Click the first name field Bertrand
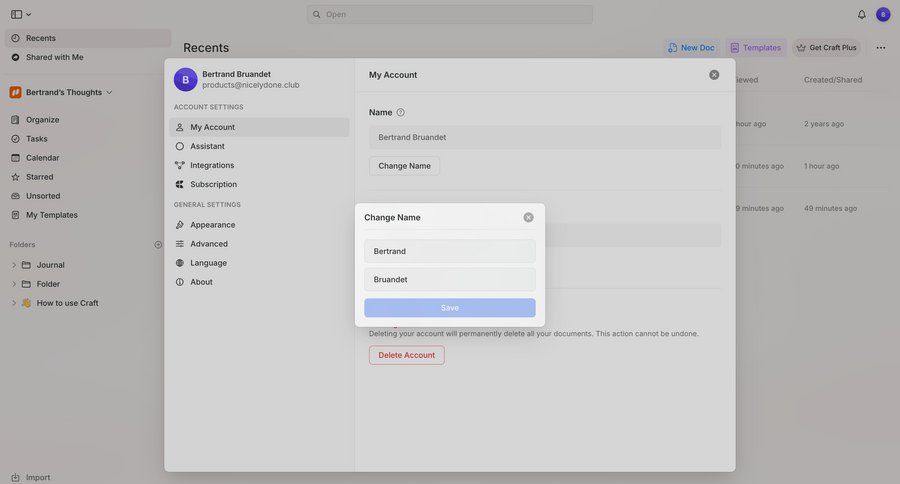The image size is (900, 484). (x=449, y=251)
